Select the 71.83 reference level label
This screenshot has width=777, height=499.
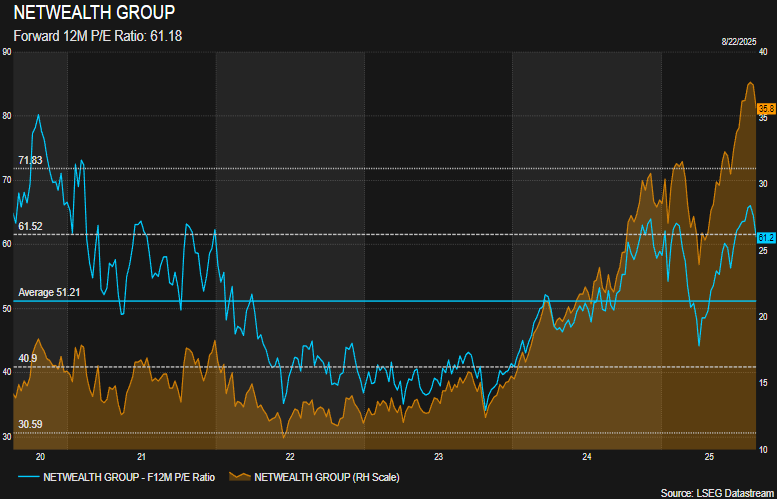(x=30, y=160)
